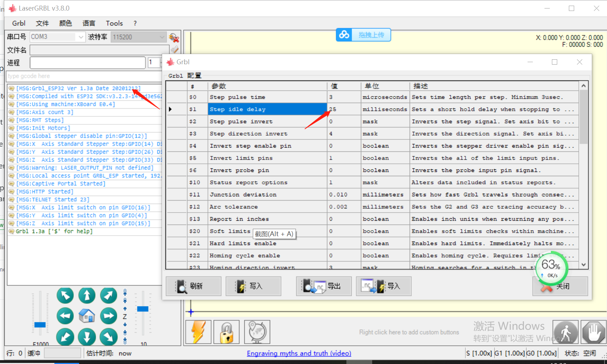Select Homing cycle enable row
Viewport: 607px width, 364px height.
tap(268, 256)
